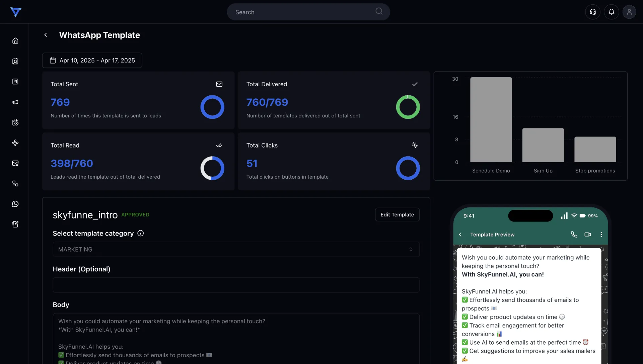Open the headset support icon

(593, 12)
